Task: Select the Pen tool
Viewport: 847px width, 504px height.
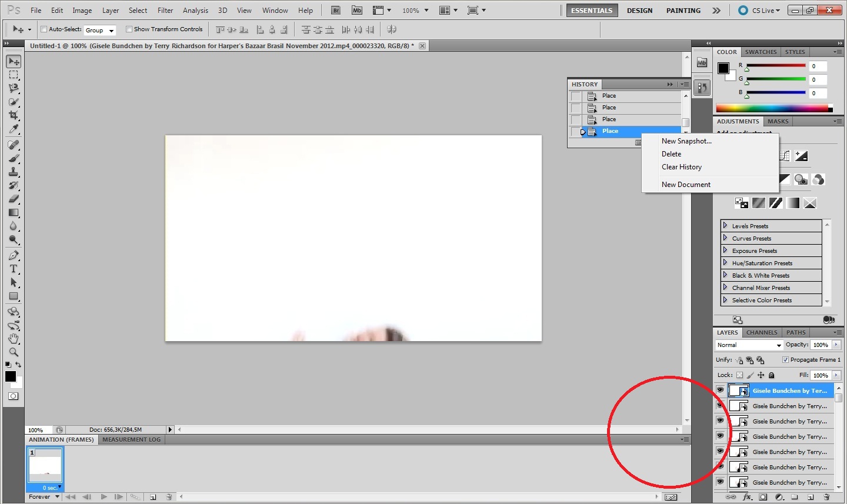Action: [14, 255]
